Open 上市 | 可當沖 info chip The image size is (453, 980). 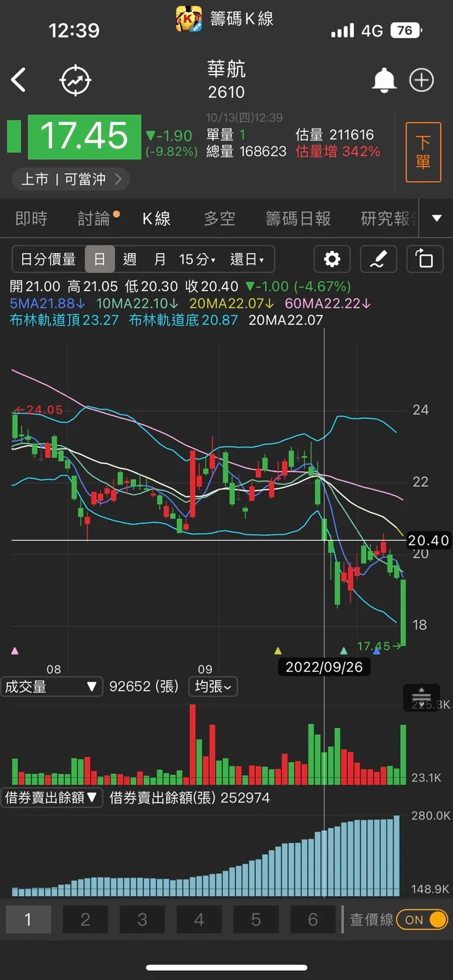pos(70,179)
